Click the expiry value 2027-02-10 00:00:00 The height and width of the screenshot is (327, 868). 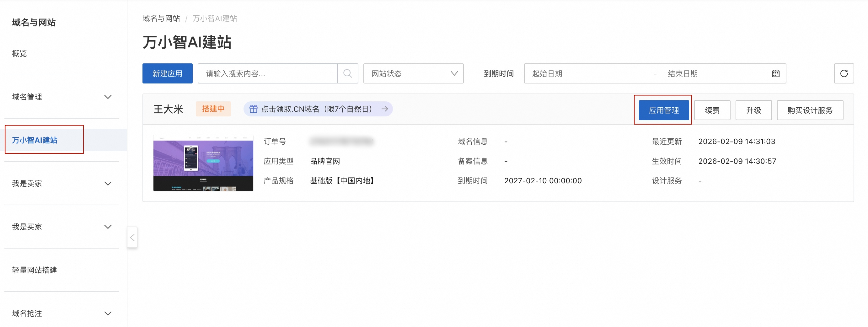543,181
